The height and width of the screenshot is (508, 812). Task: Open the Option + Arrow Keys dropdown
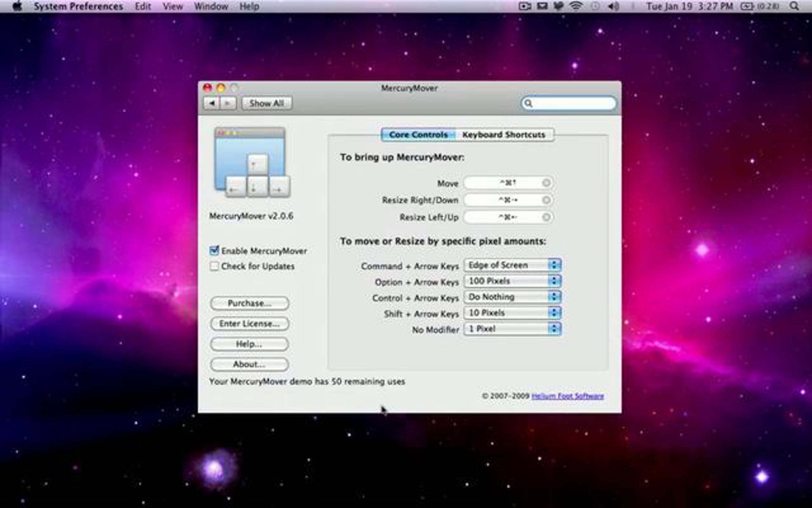pos(513,281)
